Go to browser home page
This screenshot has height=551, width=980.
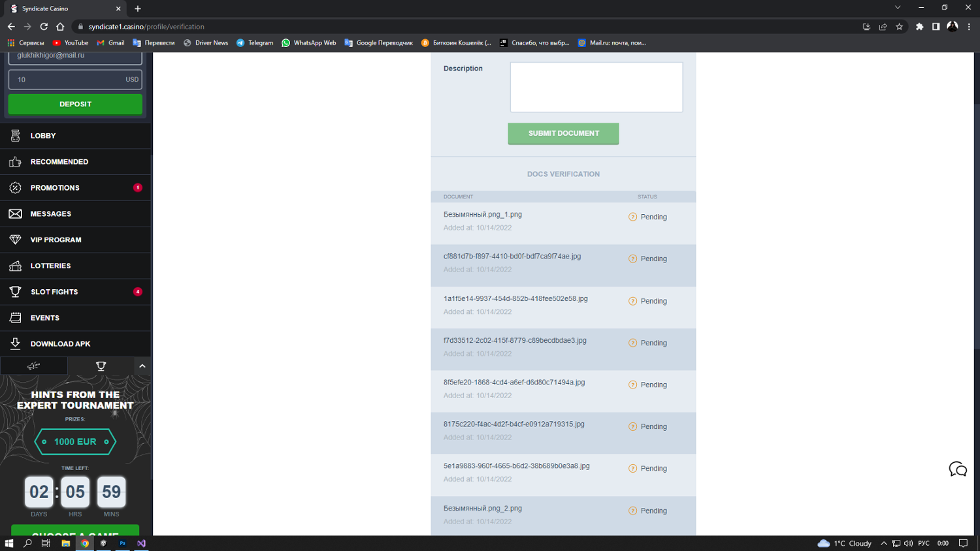point(60,27)
